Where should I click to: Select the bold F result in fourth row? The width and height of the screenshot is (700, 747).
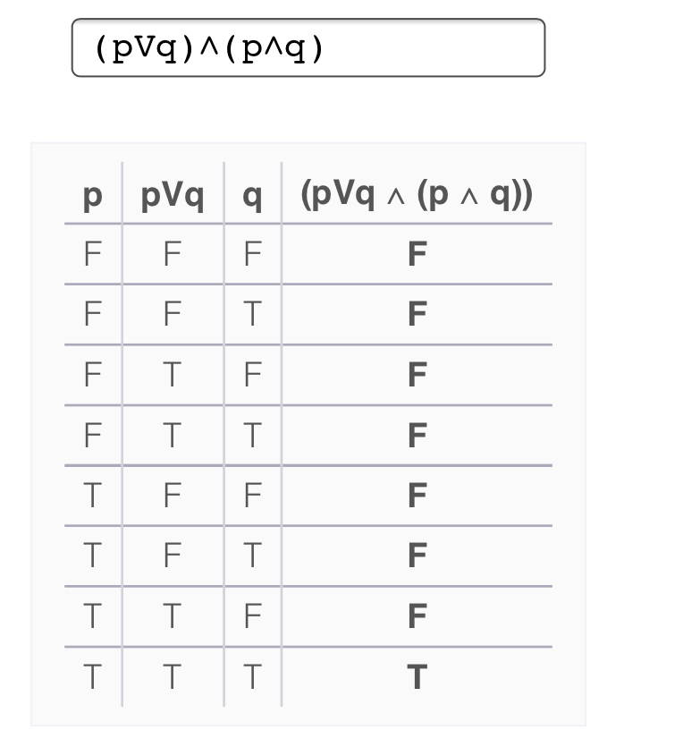pos(417,436)
